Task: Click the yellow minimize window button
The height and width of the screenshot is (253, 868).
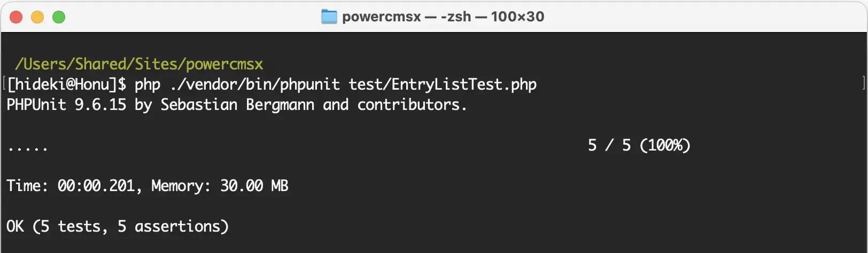Action: (x=37, y=17)
